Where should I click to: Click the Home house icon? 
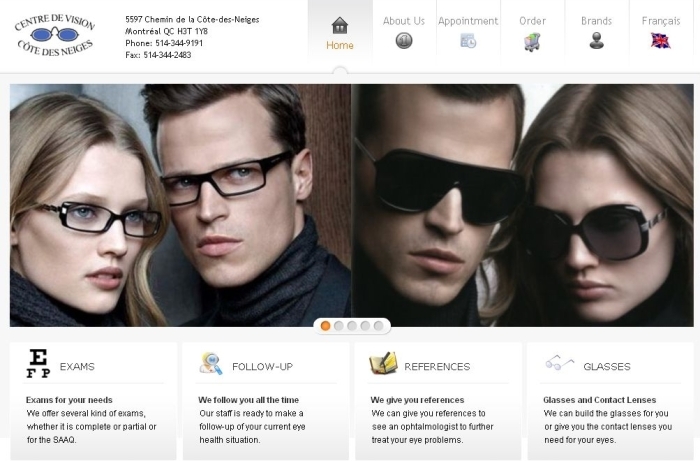pyautogui.click(x=340, y=24)
